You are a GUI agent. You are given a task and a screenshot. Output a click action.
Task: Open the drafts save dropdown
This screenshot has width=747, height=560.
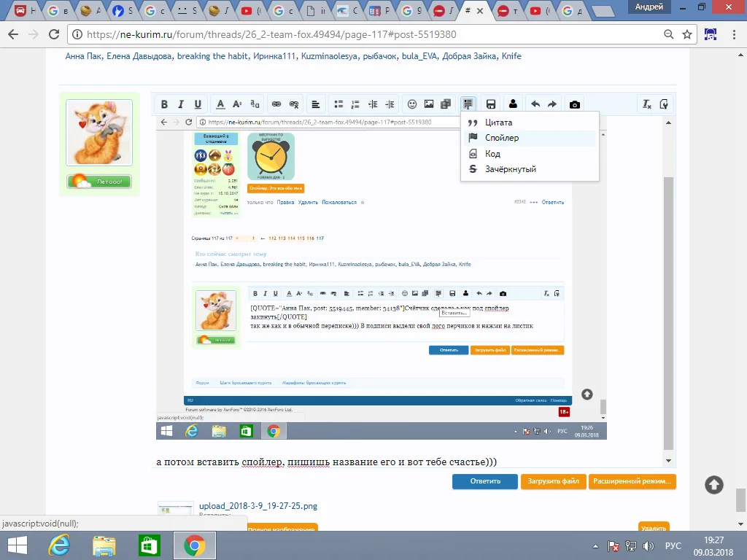(491, 104)
